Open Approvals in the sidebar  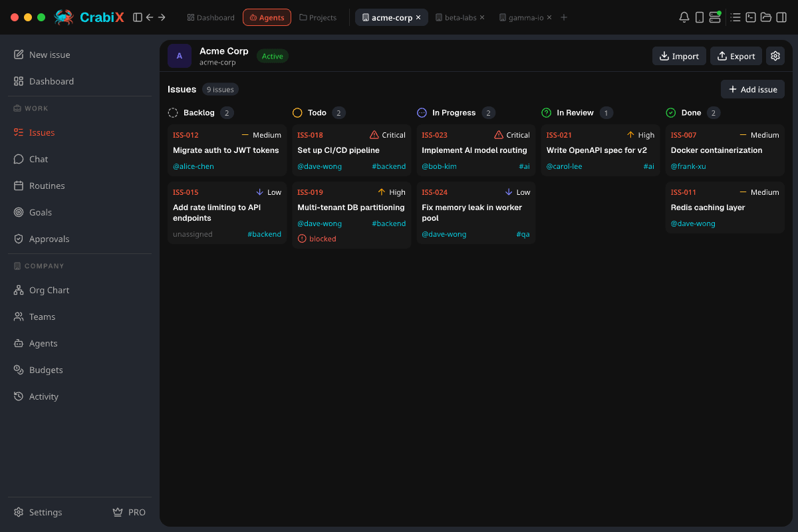click(80, 239)
